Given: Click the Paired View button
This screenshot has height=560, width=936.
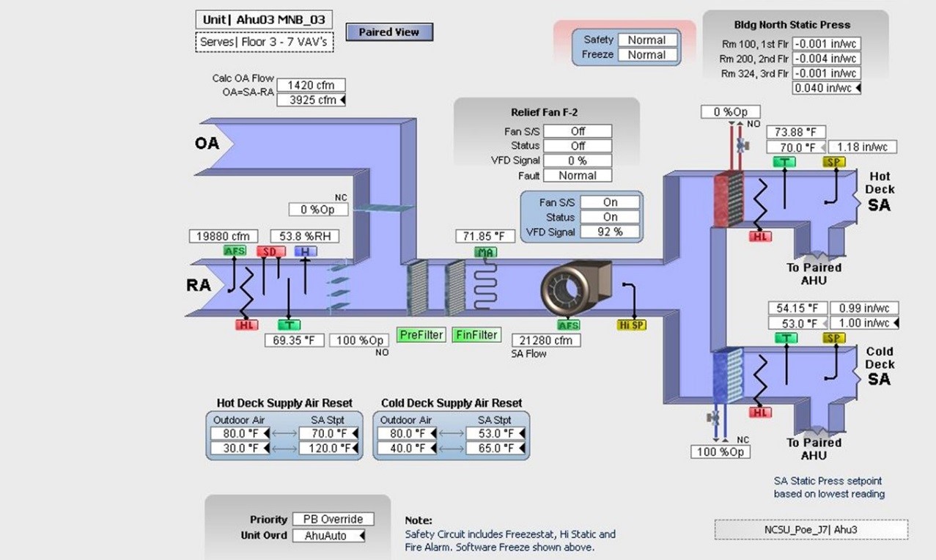Looking at the screenshot, I should [x=388, y=32].
